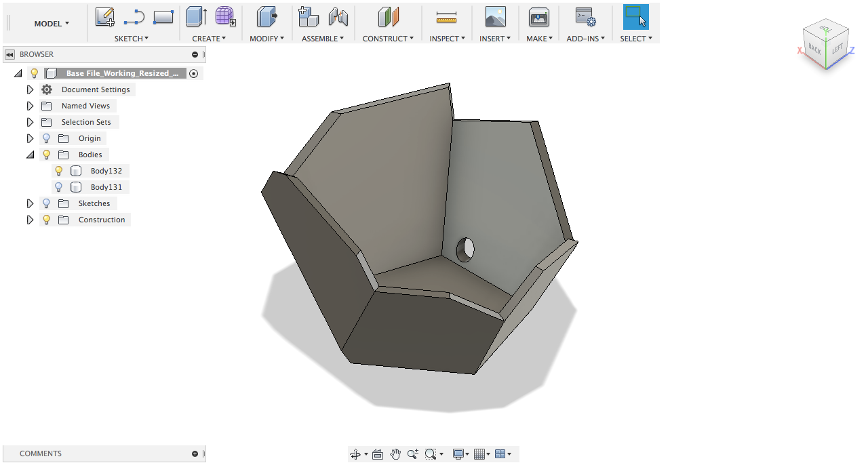Click the Insert image icon
The image size is (868, 465).
pyautogui.click(x=496, y=17)
